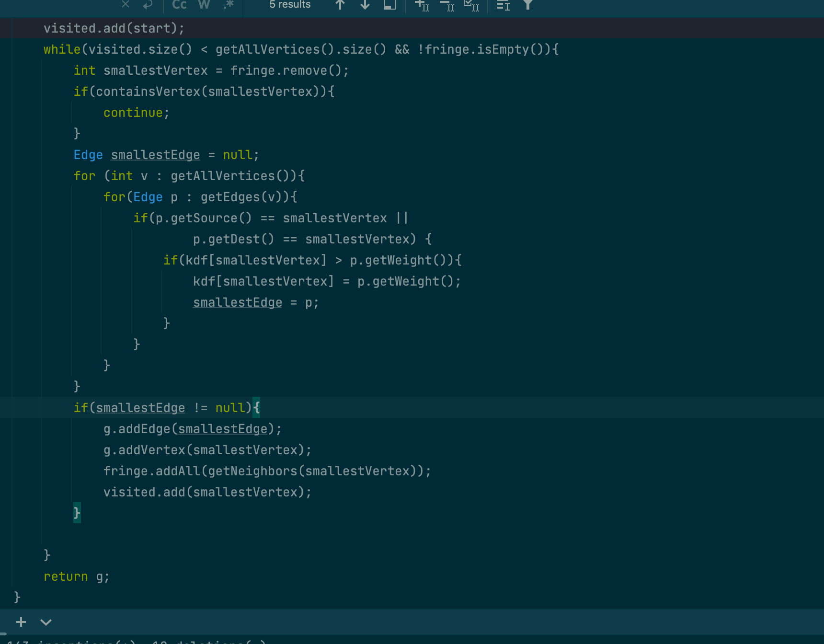
Task: Click the '5 results' search count label
Action: click(x=290, y=5)
